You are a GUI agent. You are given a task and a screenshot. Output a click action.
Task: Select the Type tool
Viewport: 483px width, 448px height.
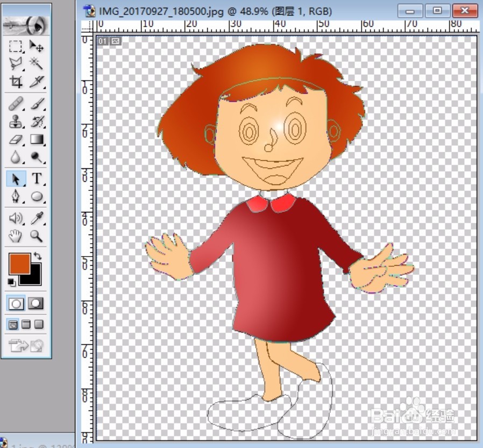37,179
